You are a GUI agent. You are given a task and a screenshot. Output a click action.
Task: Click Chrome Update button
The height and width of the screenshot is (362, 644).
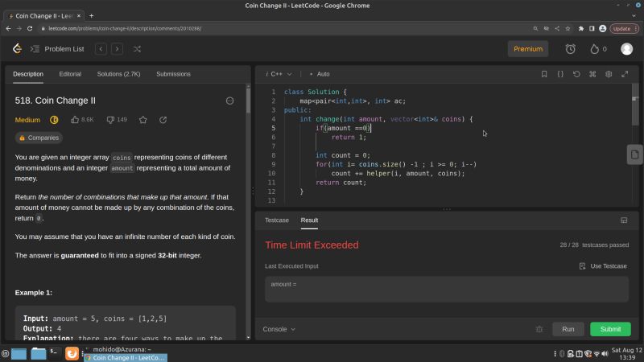point(624,28)
